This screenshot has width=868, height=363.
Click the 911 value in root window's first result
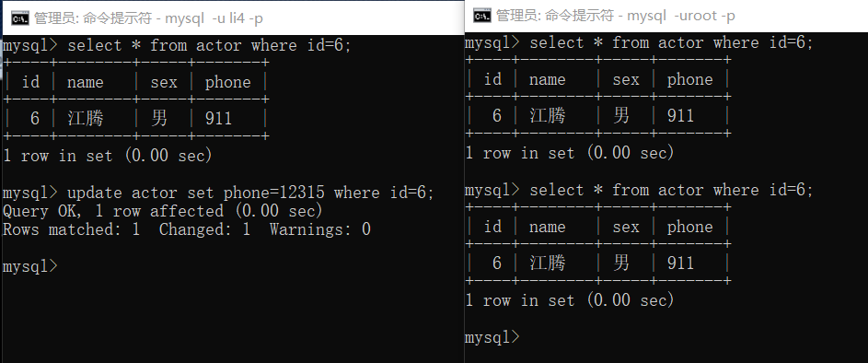coord(680,116)
